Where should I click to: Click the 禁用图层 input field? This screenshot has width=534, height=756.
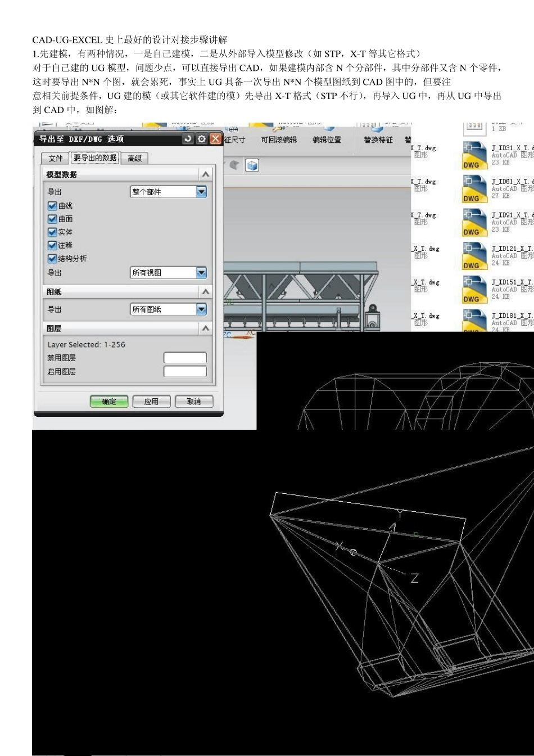point(185,358)
